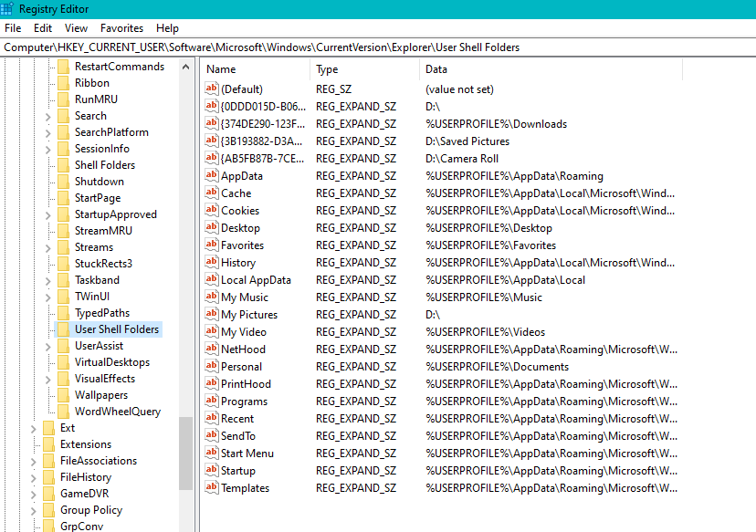Expand the VisualEffects key
756x532 pixels.
pos(47,380)
